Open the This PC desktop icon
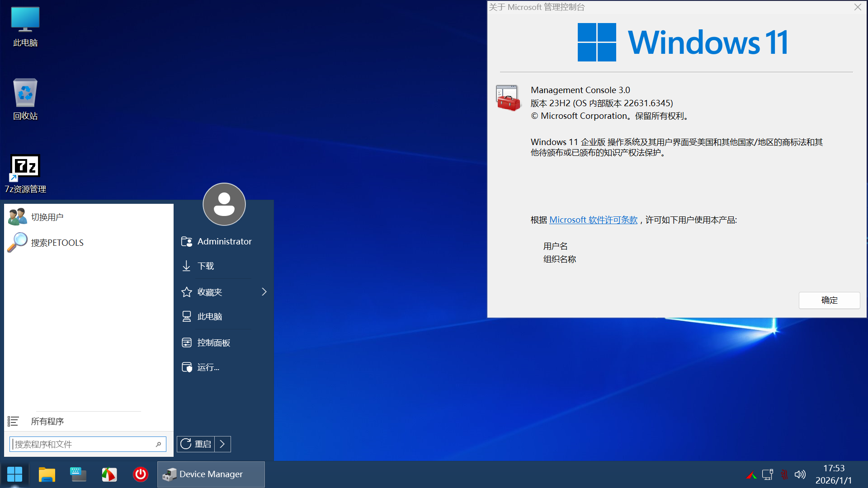868x488 pixels. click(25, 26)
